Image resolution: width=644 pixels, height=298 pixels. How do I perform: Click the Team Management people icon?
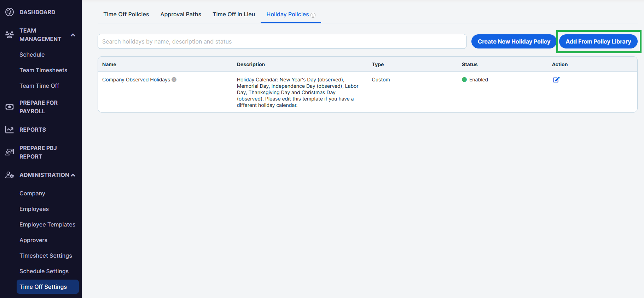point(10,35)
